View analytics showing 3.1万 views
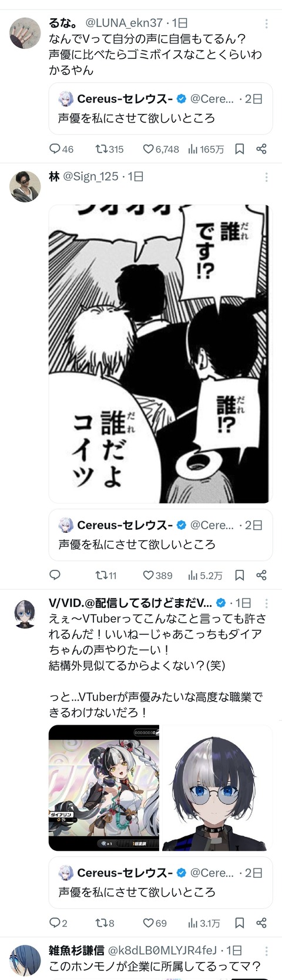This screenshot has width=282, height=980. [x=204, y=923]
